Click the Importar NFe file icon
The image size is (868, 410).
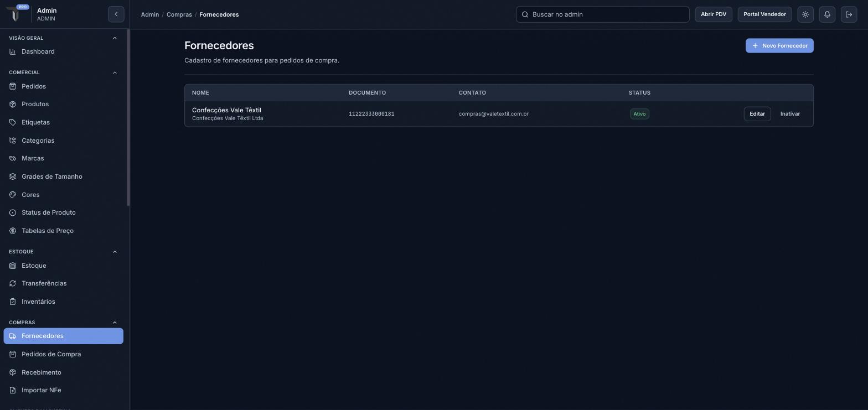pos(13,390)
